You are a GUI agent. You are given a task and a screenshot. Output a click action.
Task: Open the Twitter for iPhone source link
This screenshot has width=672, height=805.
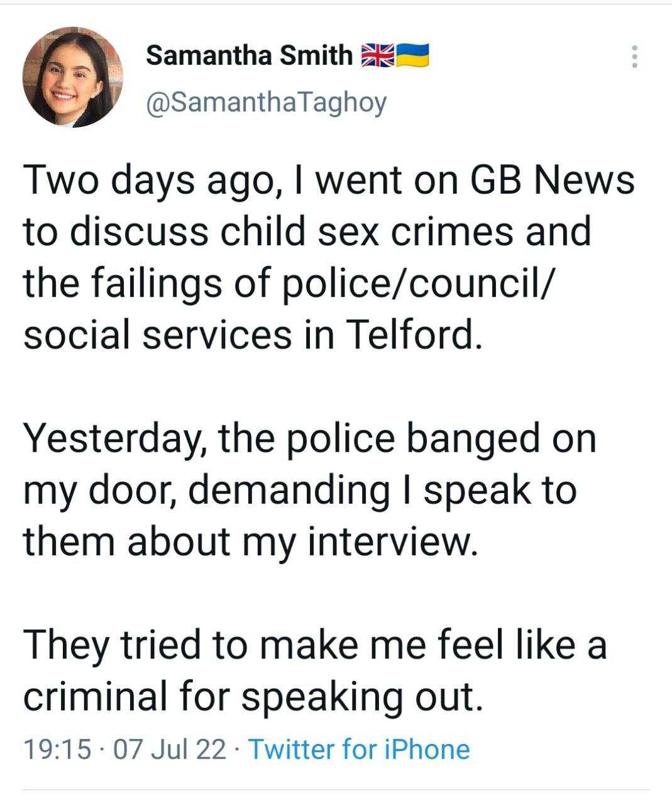360,749
